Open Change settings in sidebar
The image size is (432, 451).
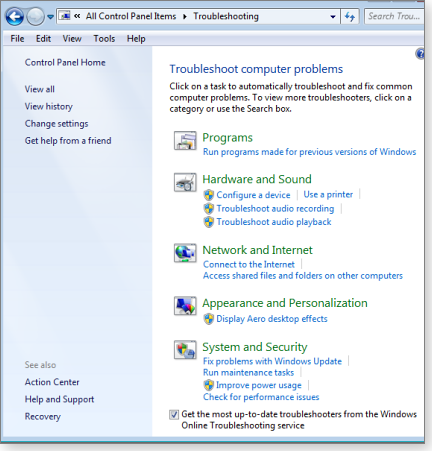(56, 124)
